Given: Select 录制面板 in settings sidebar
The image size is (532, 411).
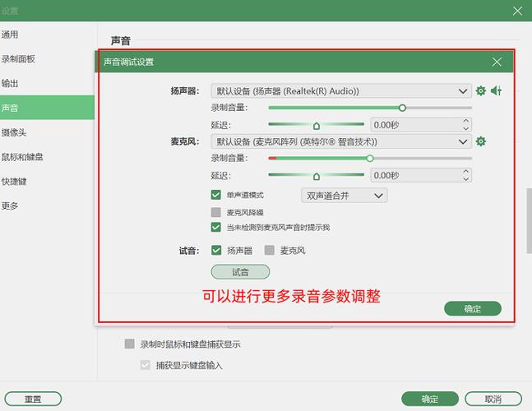Looking at the screenshot, I should point(47,59).
